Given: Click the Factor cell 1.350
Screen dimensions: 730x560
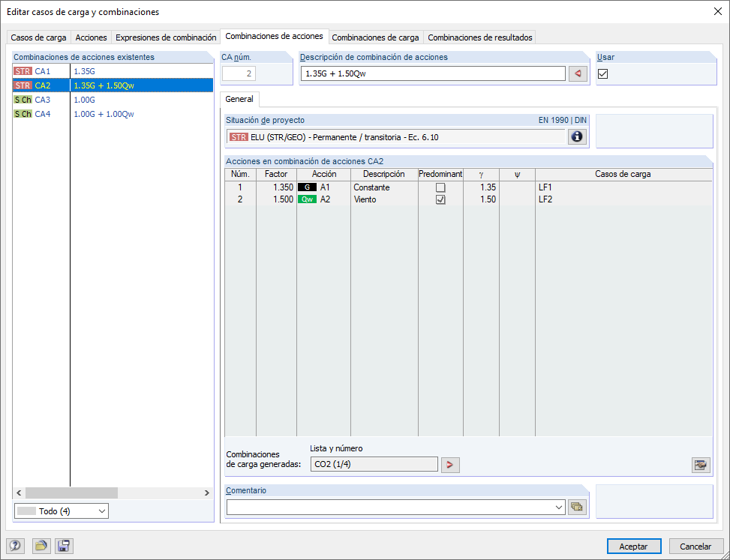Looking at the screenshot, I should click(x=277, y=187).
